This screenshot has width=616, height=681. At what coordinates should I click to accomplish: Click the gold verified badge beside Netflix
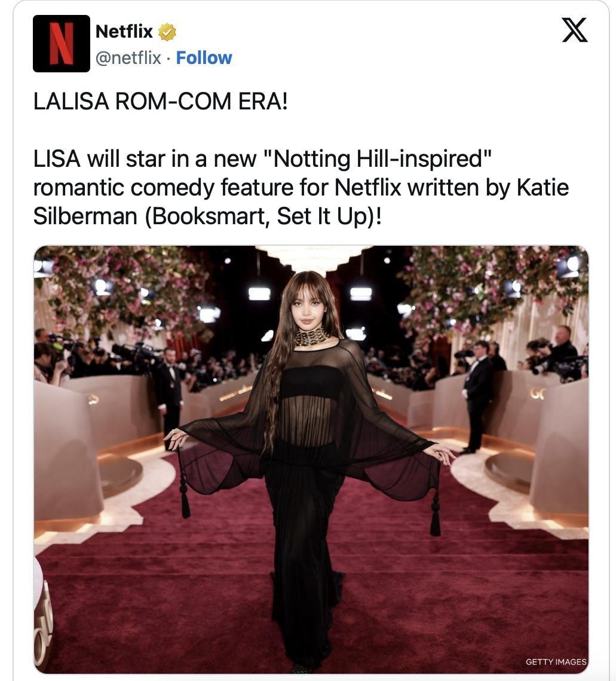click(167, 32)
